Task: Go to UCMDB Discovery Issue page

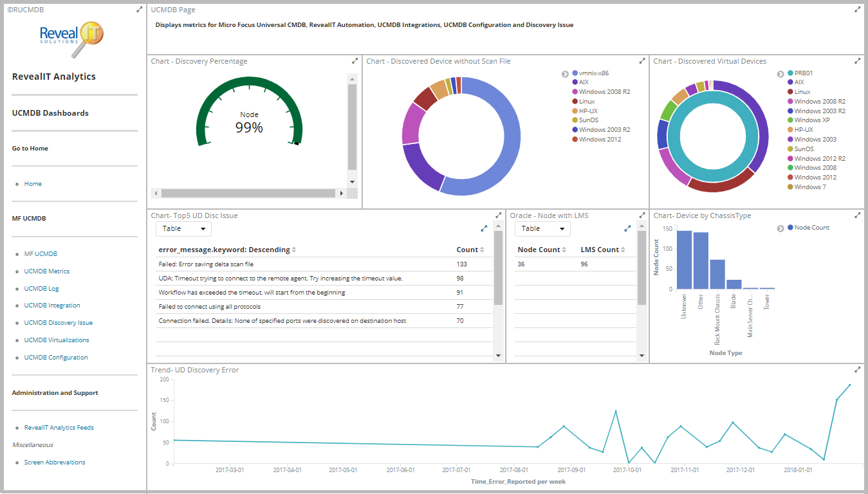Action: (58, 323)
